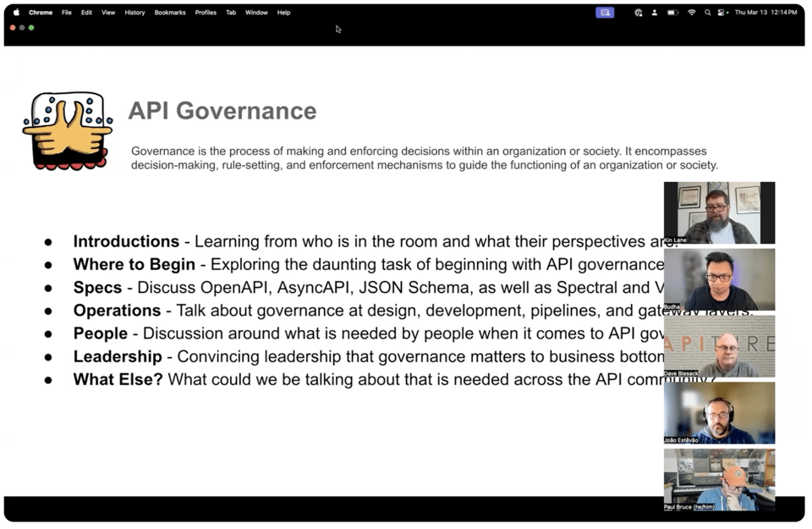
Task: Click the screen sharing indicator icon
Action: tap(605, 13)
